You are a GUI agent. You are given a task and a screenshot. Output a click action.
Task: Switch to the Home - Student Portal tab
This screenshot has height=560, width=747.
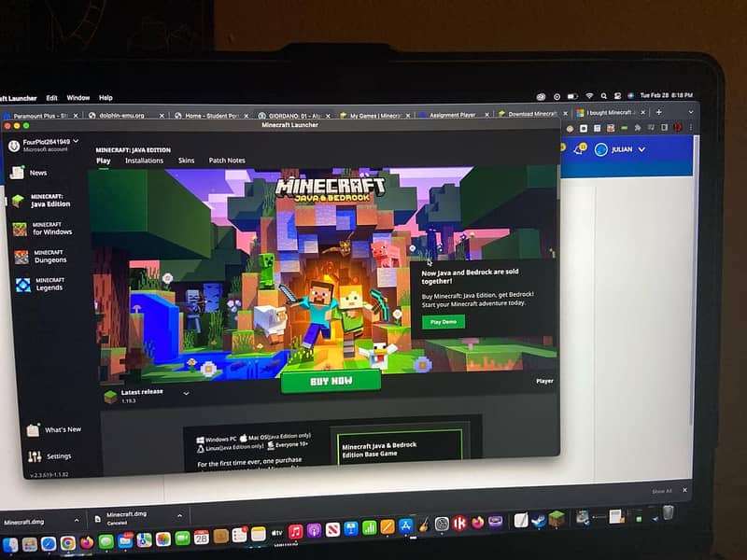(212, 115)
